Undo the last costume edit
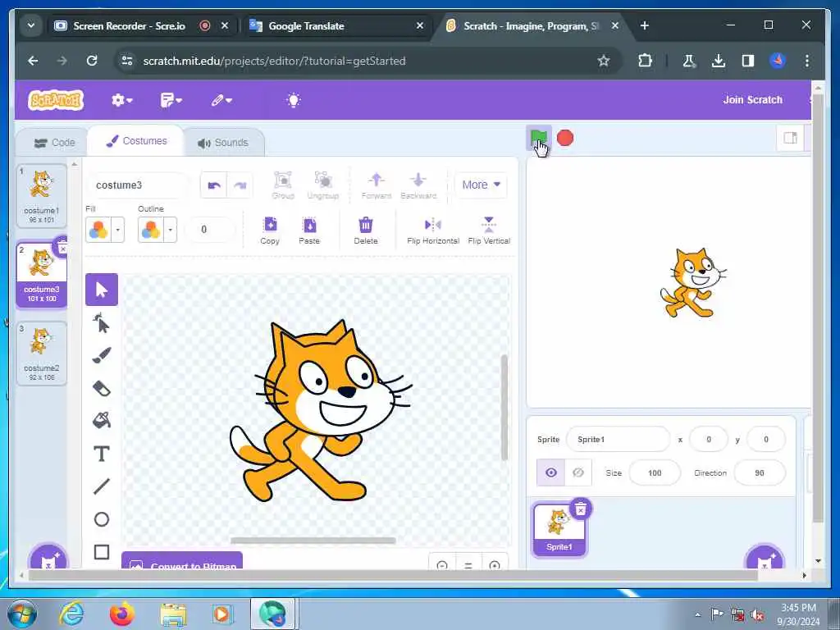The height and width of the screenshot is (630, 840). click(214, 185)
